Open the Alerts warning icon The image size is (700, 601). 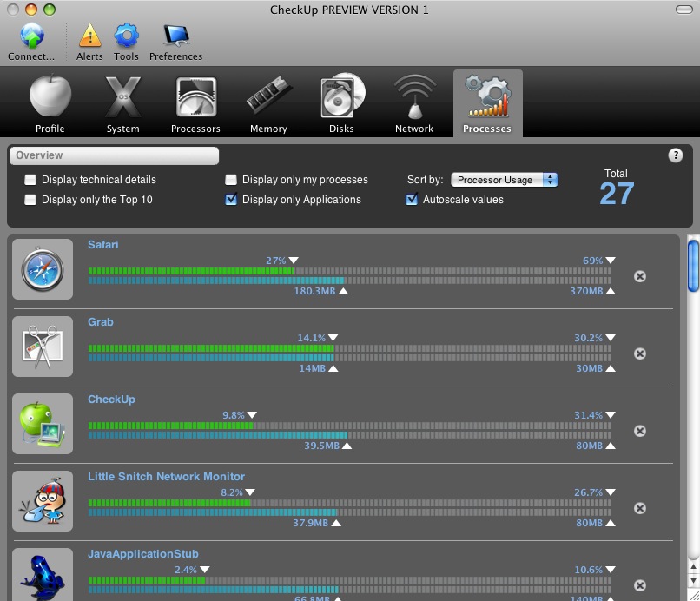tap(89, 42)
